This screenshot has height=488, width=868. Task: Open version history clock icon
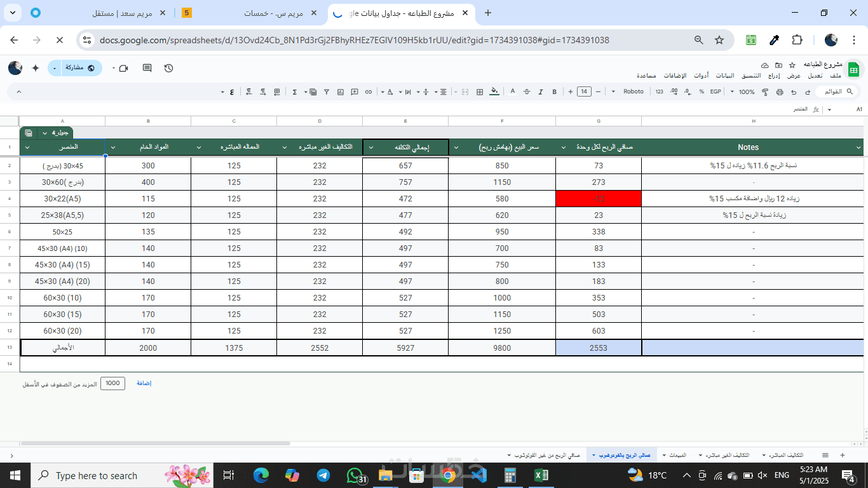coord(168,68)
